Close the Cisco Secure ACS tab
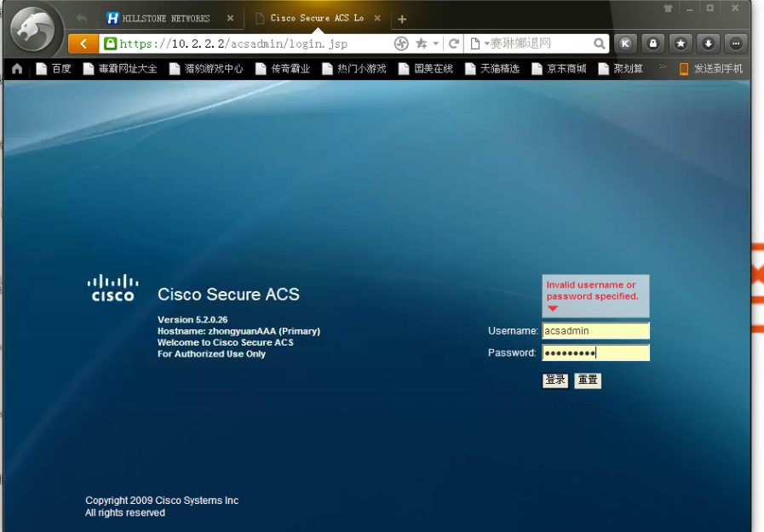This screenshot has width=764, height=532. click(377, 19)
